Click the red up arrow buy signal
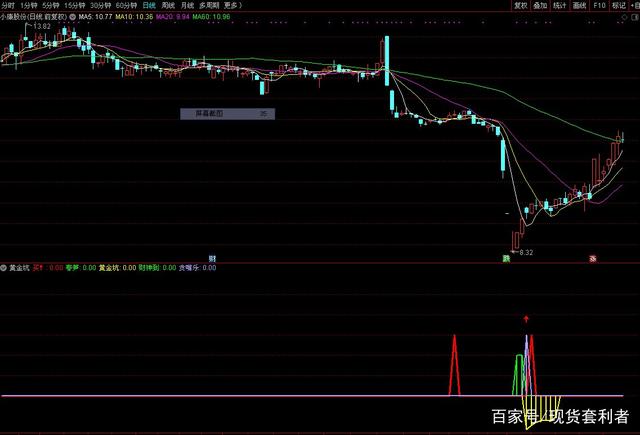Image resolution: width=640 pixels, height=435 pixels. tap(526, 319)
